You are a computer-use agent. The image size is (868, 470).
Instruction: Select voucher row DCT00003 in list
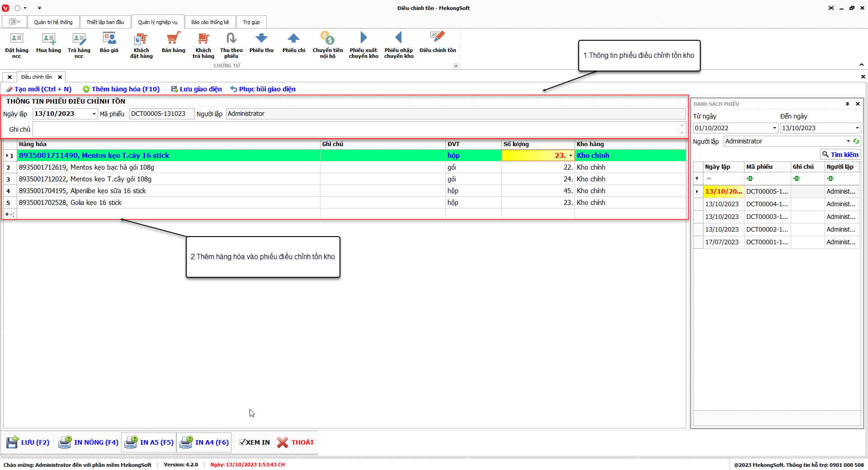[x=766, y=217]
